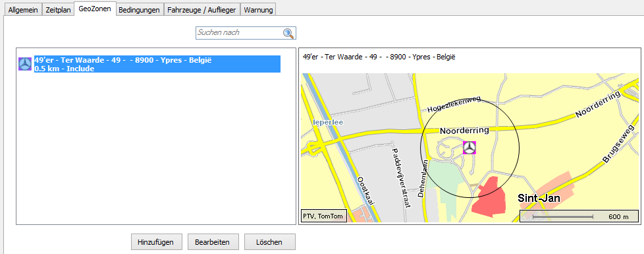
Task: Switch to the Zeitplan tab
Action: (58, 10)
